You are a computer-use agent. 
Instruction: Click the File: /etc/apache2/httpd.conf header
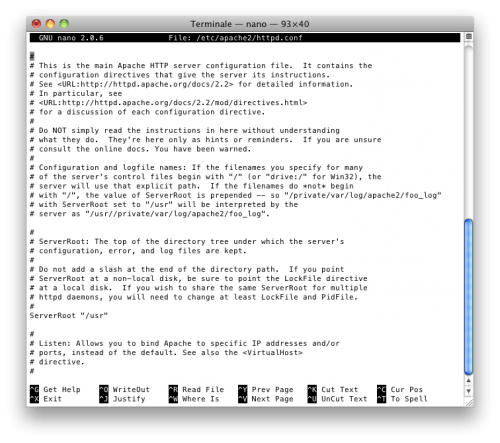pos(235,38)
